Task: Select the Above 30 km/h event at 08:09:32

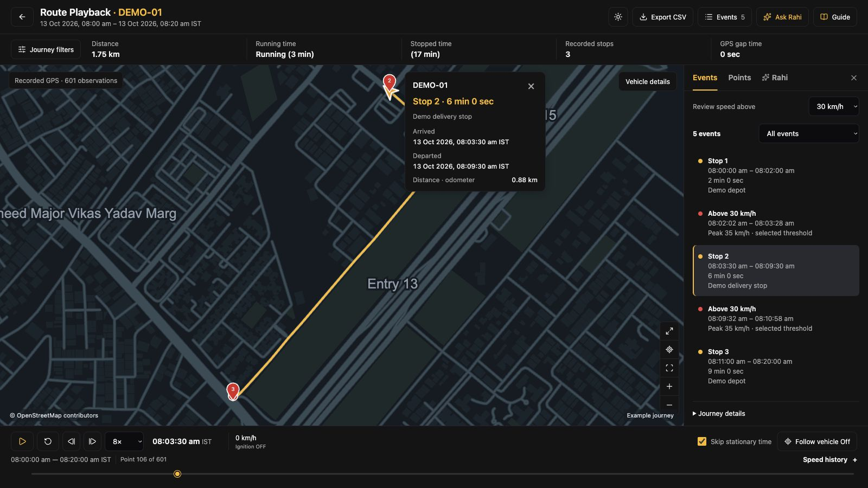Action: 776,319
